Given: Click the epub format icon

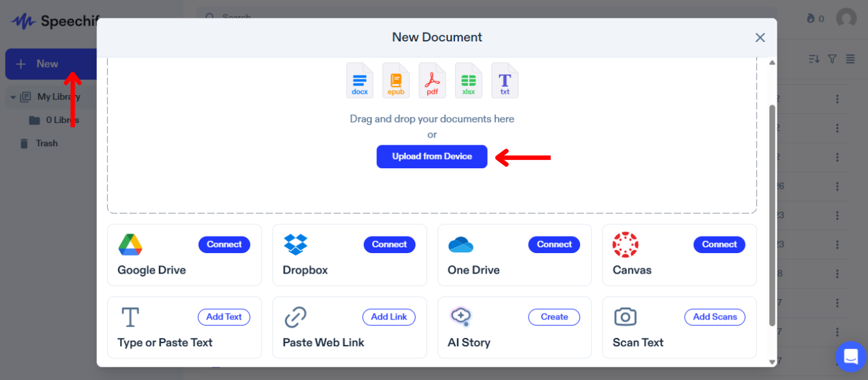Looking at the screenshot, I should (x=396, y=80).
